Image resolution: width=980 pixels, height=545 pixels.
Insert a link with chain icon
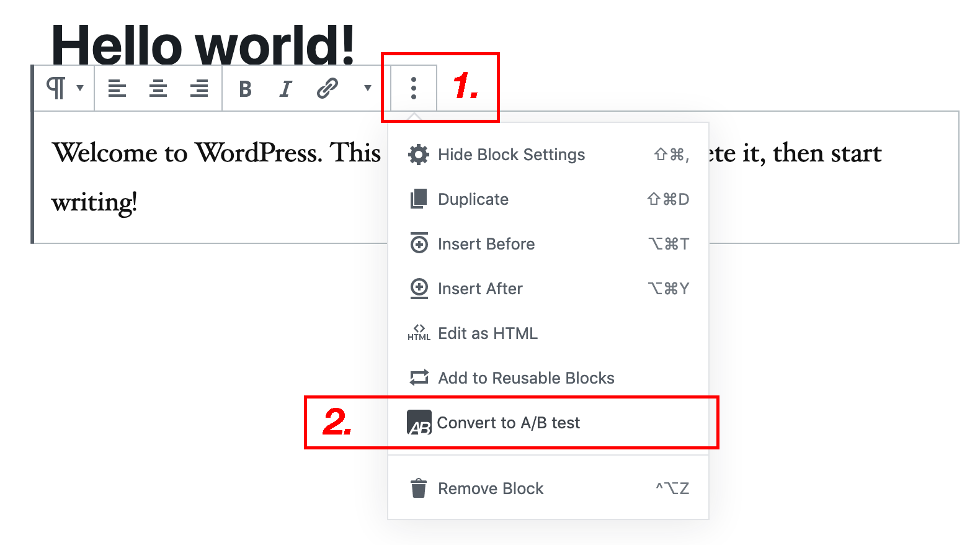327,88
